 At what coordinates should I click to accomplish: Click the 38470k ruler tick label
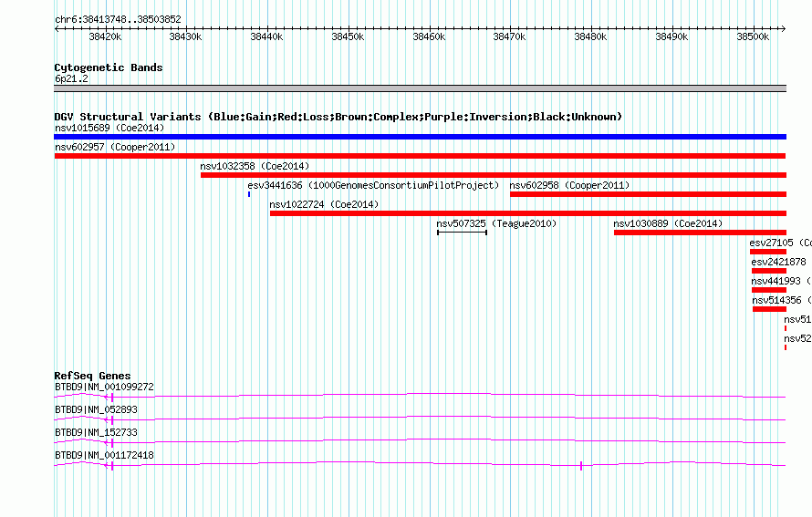[509, 36]
